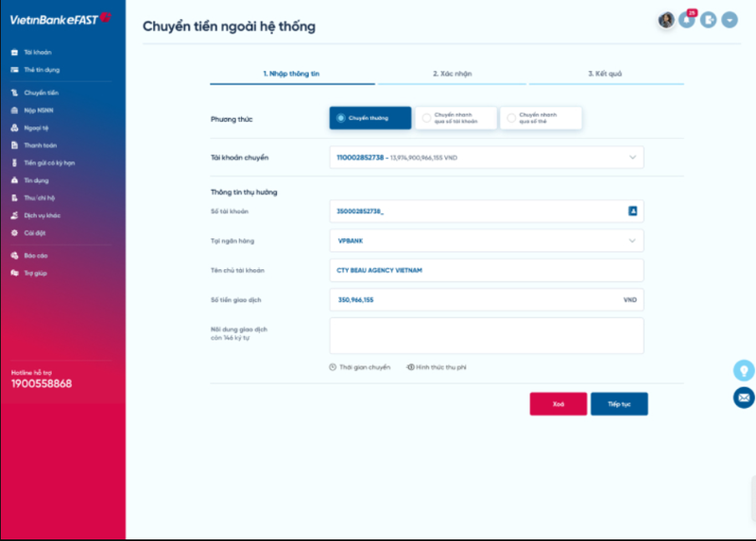Viewport: 756px width, 541px height.
Task: Click the red Xoá button
Action: pos(558,404)
